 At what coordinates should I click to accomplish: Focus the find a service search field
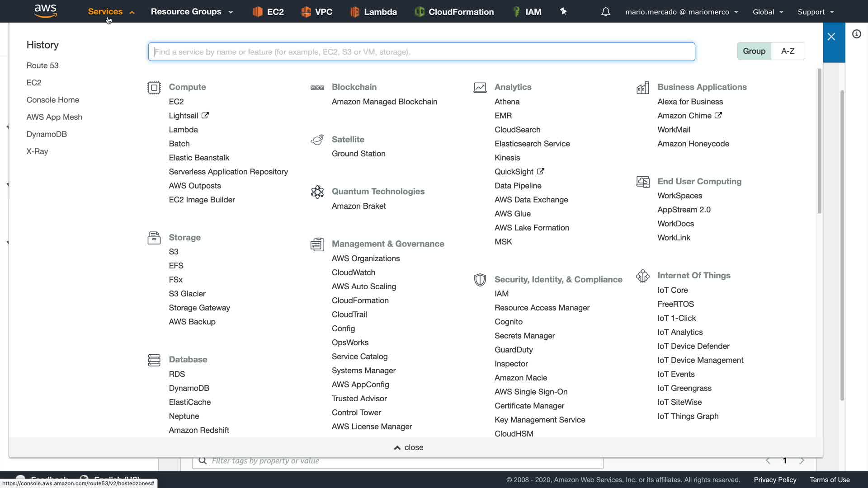point(421,52)
